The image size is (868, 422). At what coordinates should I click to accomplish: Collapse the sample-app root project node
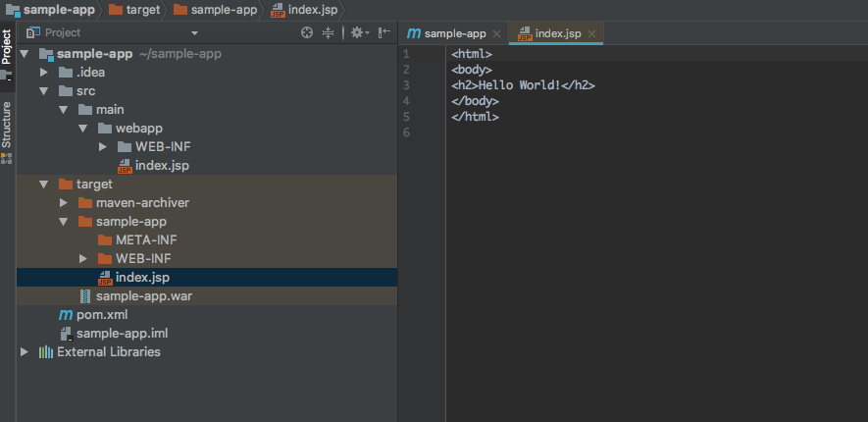click(x=25, y=54)
